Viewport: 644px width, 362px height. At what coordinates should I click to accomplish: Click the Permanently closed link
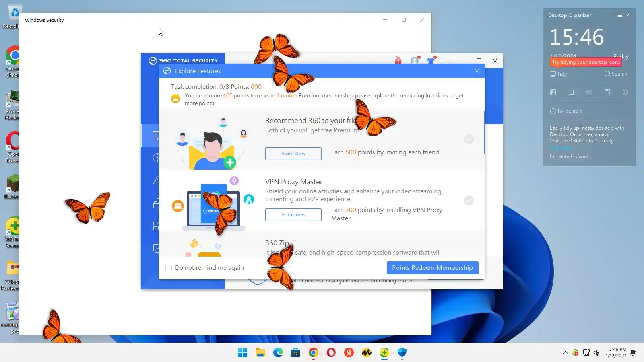click(x=569, y=156)
